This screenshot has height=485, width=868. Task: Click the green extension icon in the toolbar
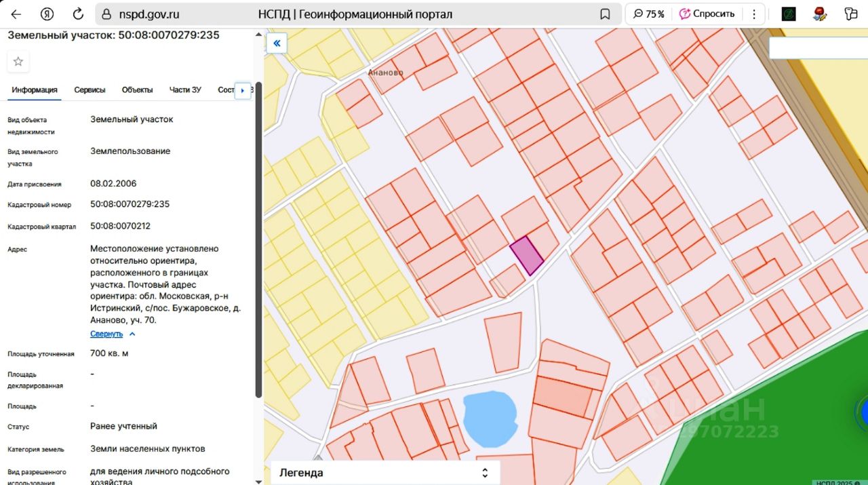pyautogui.click(x=789, y=14)
